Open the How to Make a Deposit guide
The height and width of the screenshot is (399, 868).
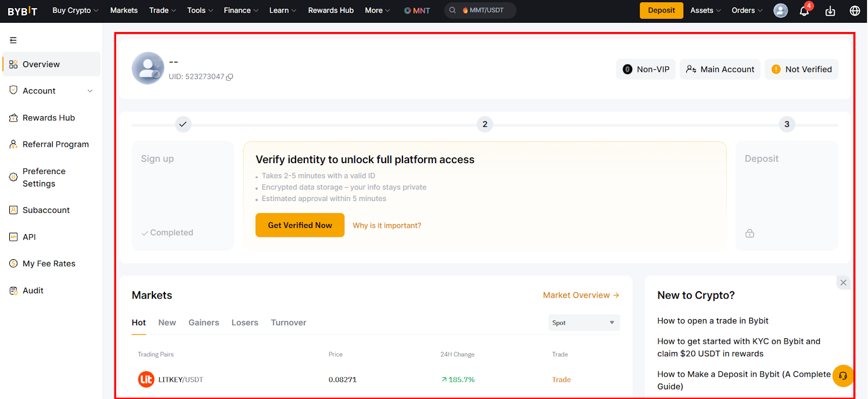pyautogui.click(x=744, y=380)
